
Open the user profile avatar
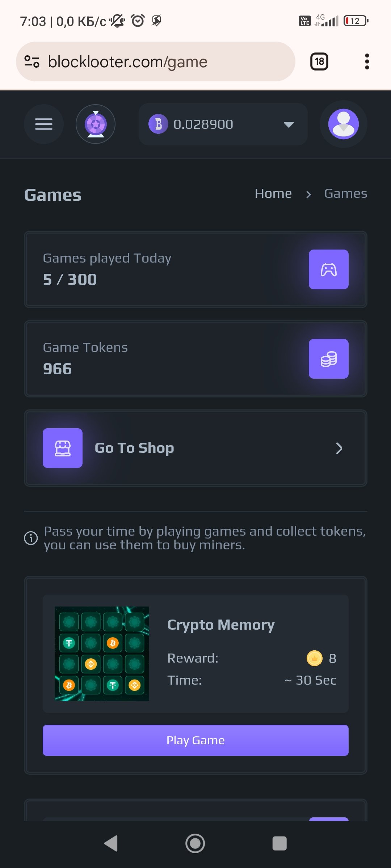click(x=344, y=124)
